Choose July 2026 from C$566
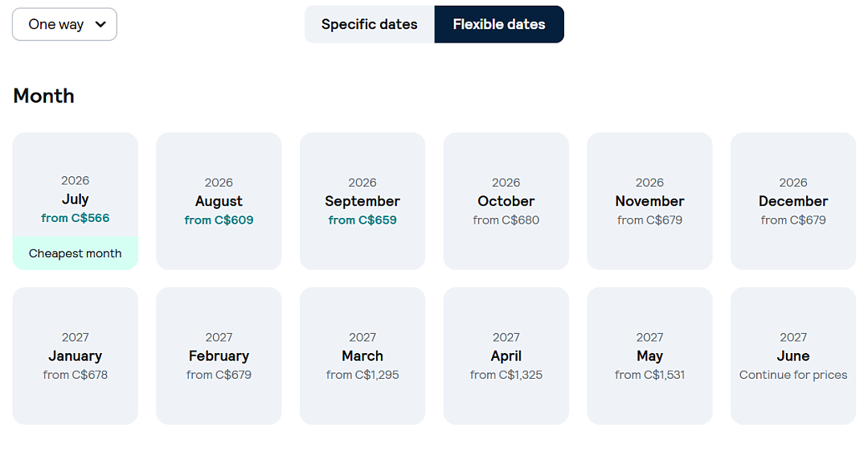This screenshot has width=868, height=460. click(76, 201)
